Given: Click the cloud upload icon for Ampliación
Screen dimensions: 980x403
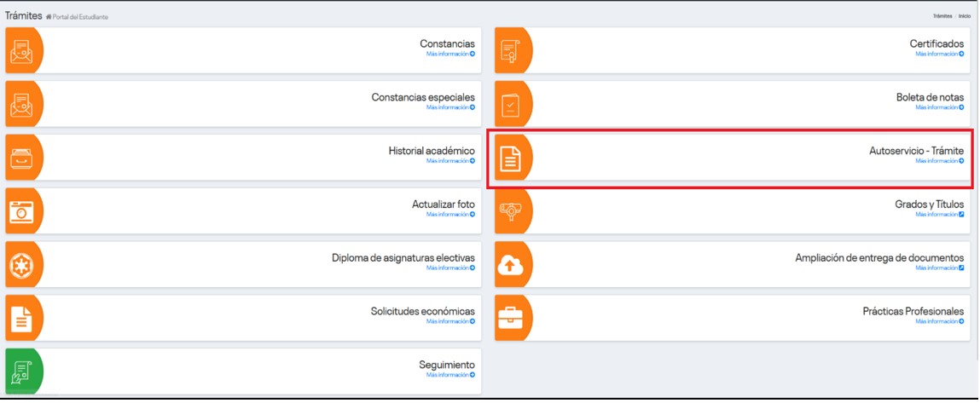Looking at the screenshot, I should [x=510, y=265].
